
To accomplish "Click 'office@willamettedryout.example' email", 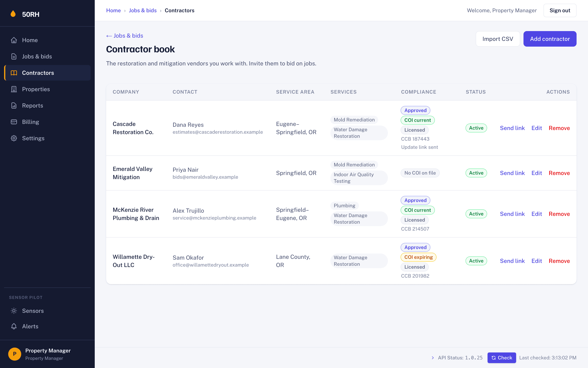I will pyautogui.click(x=211, y=265).
